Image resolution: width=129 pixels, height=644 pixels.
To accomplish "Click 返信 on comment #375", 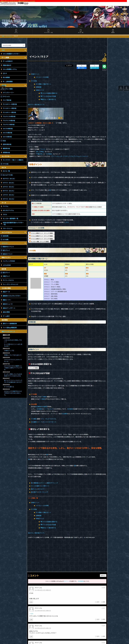I will [x=97, y=620].
